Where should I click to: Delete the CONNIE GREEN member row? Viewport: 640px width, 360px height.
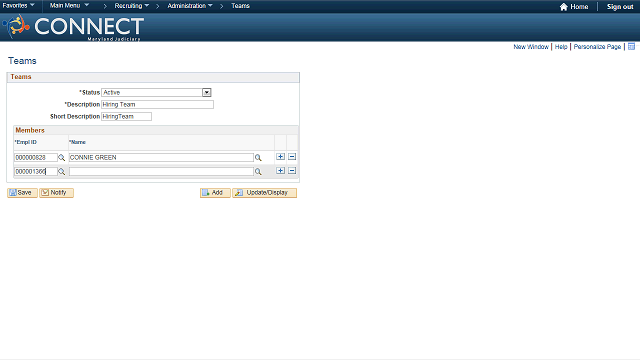(292, 157)
